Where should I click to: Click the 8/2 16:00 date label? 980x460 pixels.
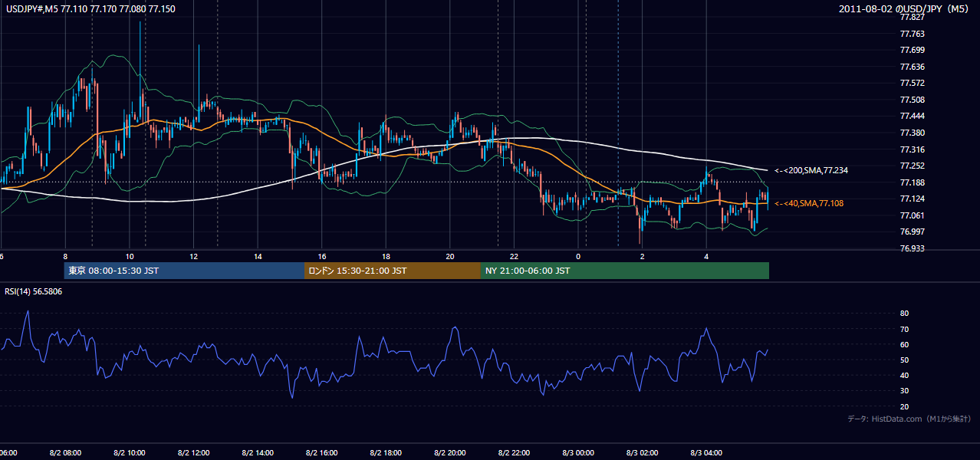[x=322, y=452]
